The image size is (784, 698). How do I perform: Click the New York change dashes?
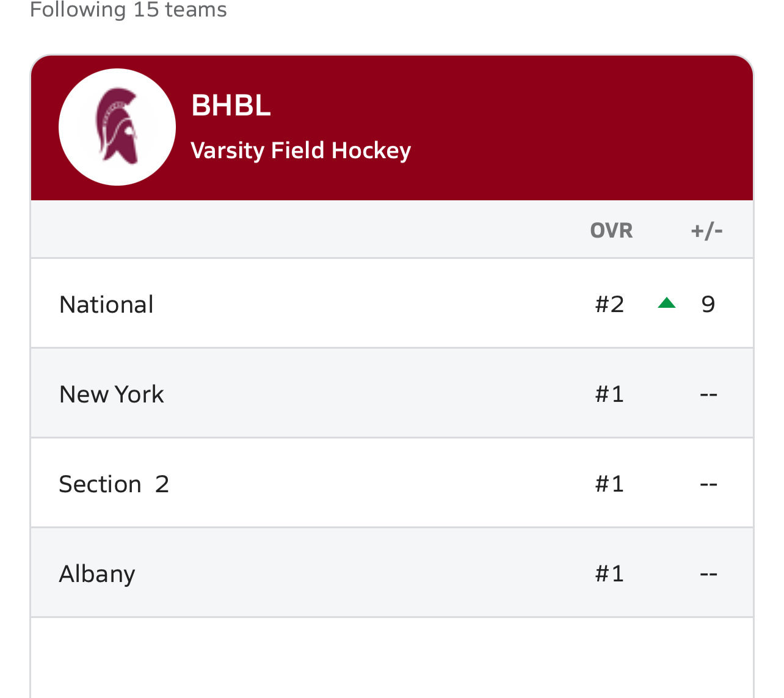pos(708,394)
